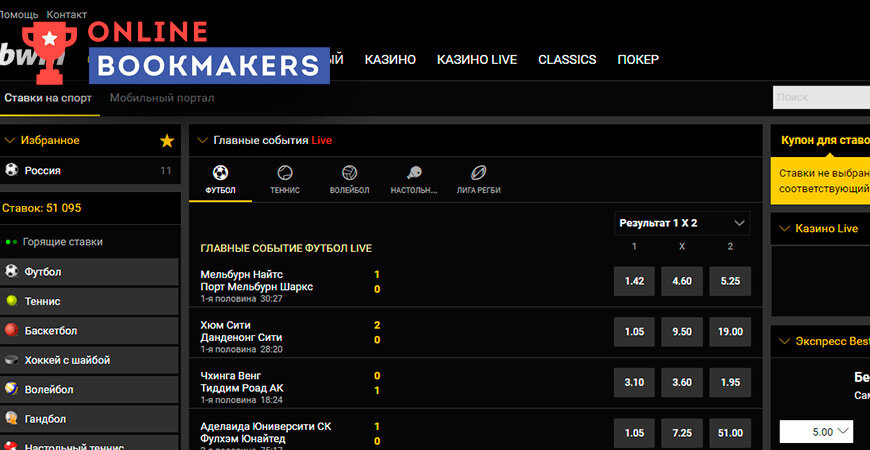Collapse the Главные события Live section
Screen dimensions: 870x450
(202, 140)
